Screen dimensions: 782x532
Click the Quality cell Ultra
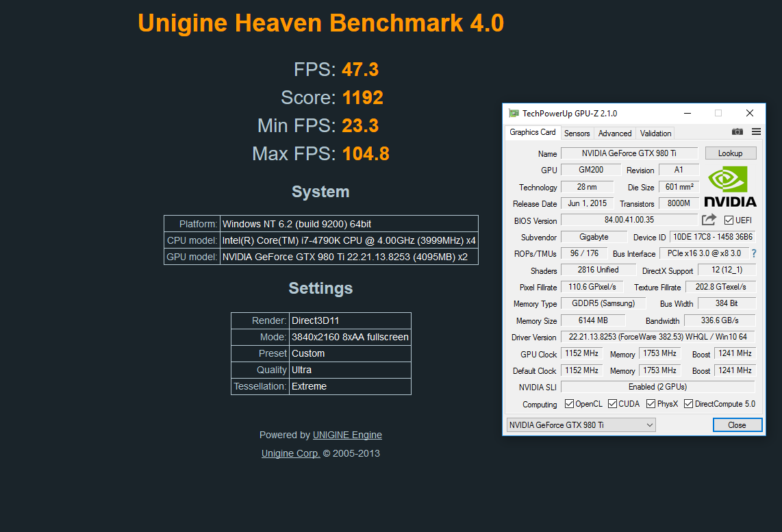coord(350,370)
